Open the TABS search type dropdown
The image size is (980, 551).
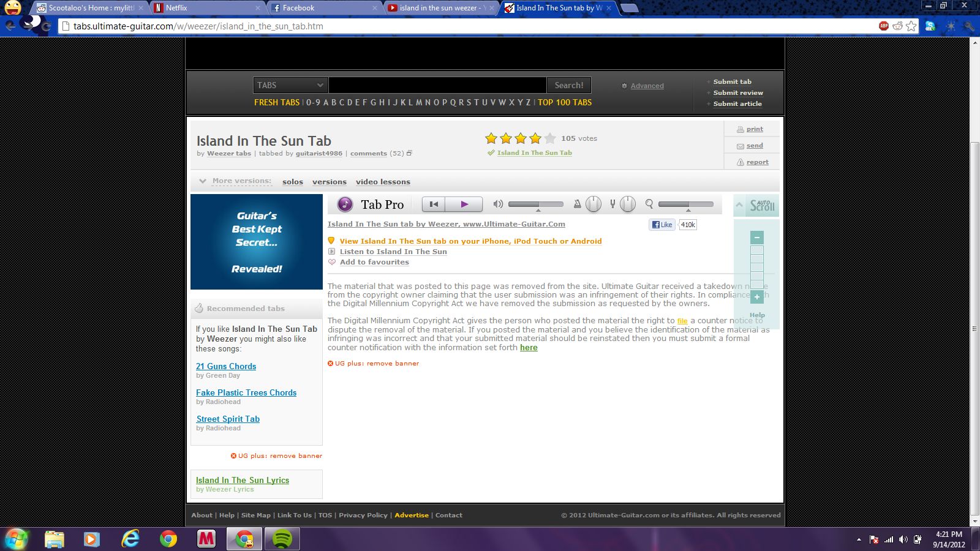[x=290, y=85]
